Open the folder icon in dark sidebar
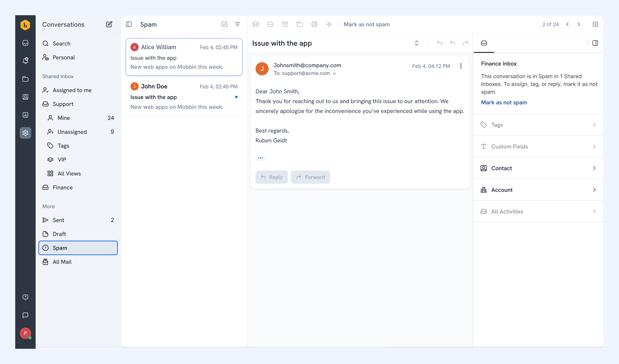This screenshot has width=619, height=364. click(25, 79)
